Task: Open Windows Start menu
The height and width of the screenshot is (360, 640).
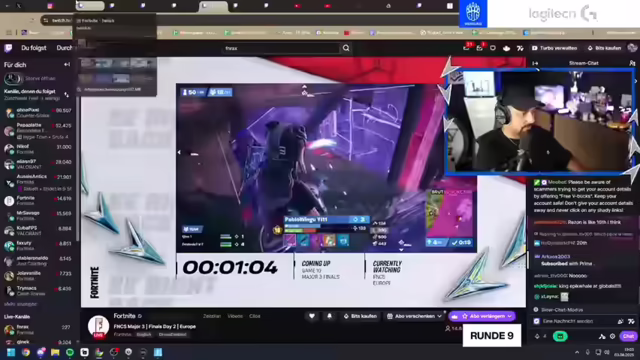Action: click(11, 352)
